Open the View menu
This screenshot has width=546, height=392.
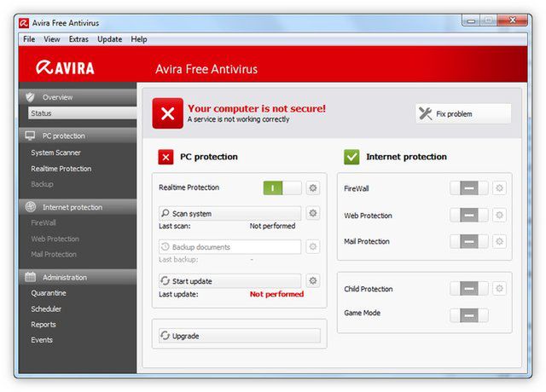pyautogui.click(x=52, y=39)
